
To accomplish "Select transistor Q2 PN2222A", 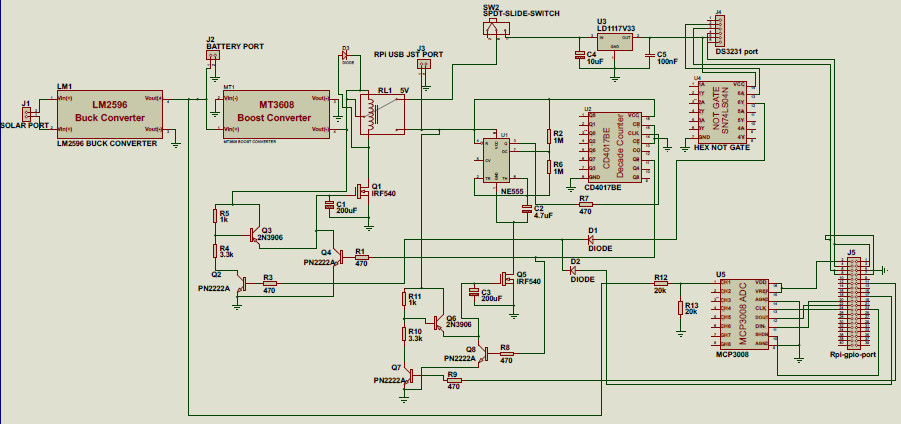I will tap(241, 283).
